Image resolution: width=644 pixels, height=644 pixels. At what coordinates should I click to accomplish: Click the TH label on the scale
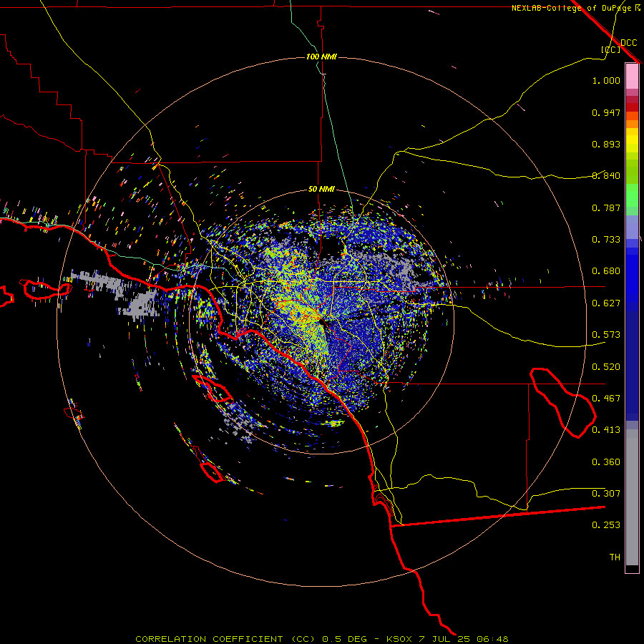point(615,557)
